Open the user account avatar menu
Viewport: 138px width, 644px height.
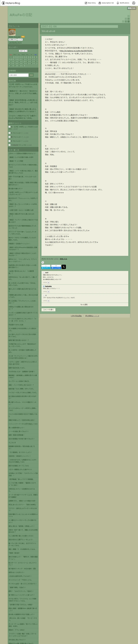point(133,3)
